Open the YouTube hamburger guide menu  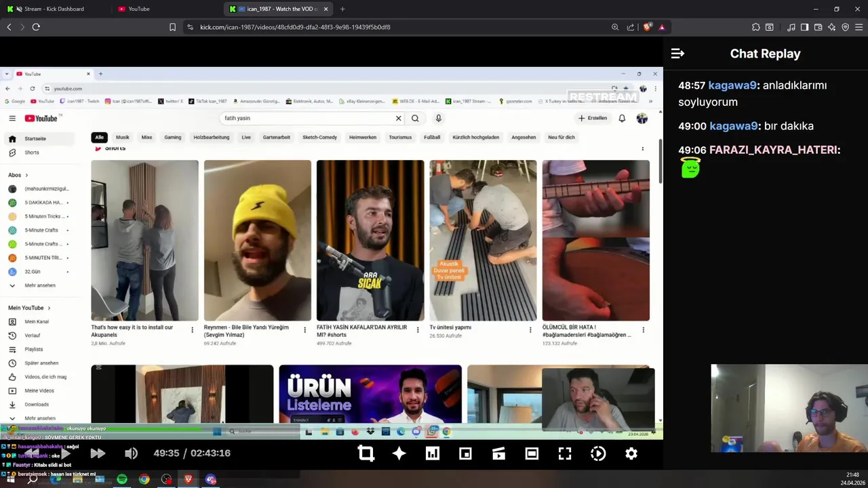click(12, 118)
